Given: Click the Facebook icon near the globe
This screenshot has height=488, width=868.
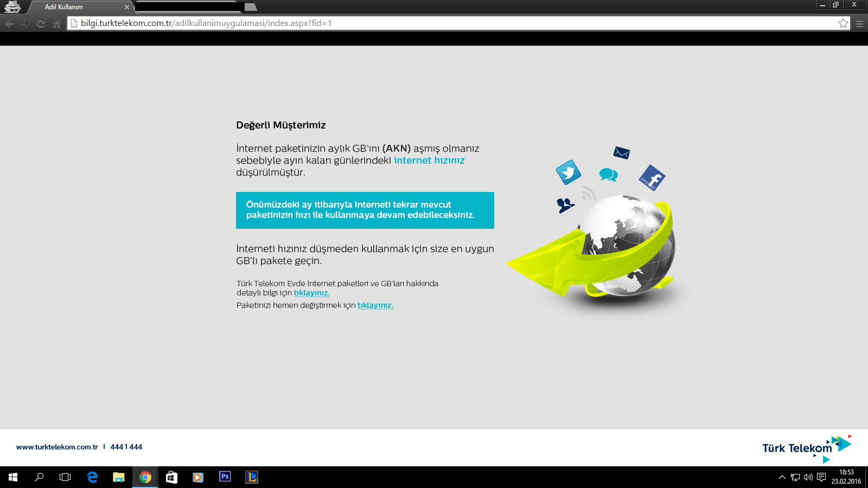Looking at the screenshot, I should (x=652, y=177).
